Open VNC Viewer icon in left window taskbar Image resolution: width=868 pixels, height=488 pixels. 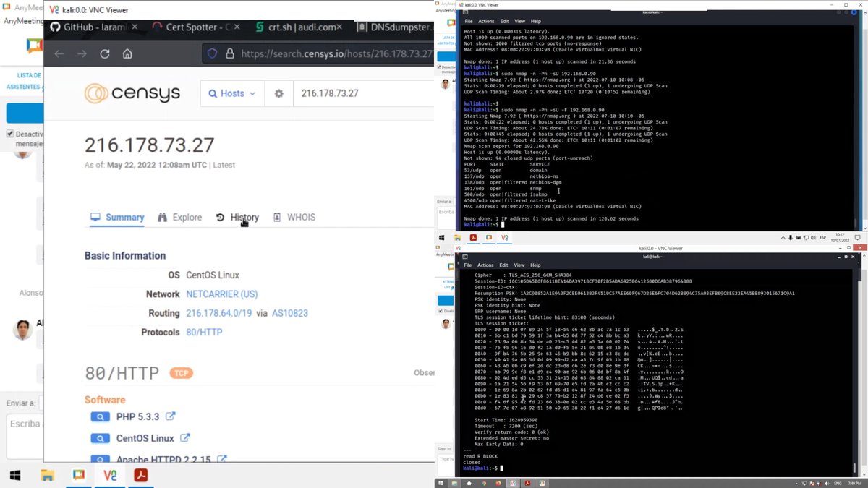[x=110, y=475]
